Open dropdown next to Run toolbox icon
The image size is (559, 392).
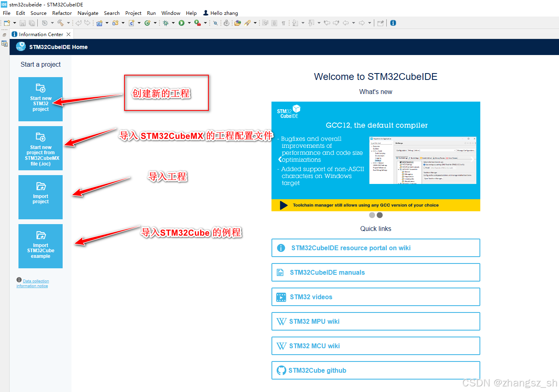point(205,23)
